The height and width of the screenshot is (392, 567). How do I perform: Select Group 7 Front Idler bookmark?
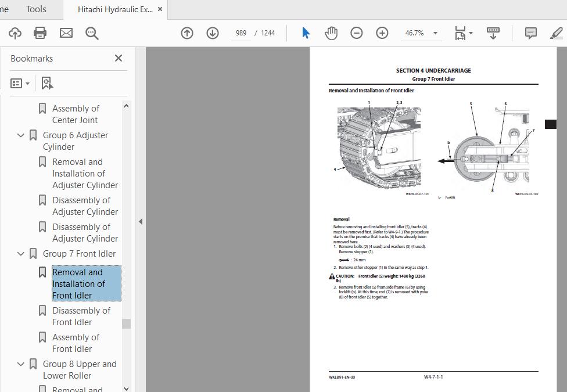(x=79, y=254)
